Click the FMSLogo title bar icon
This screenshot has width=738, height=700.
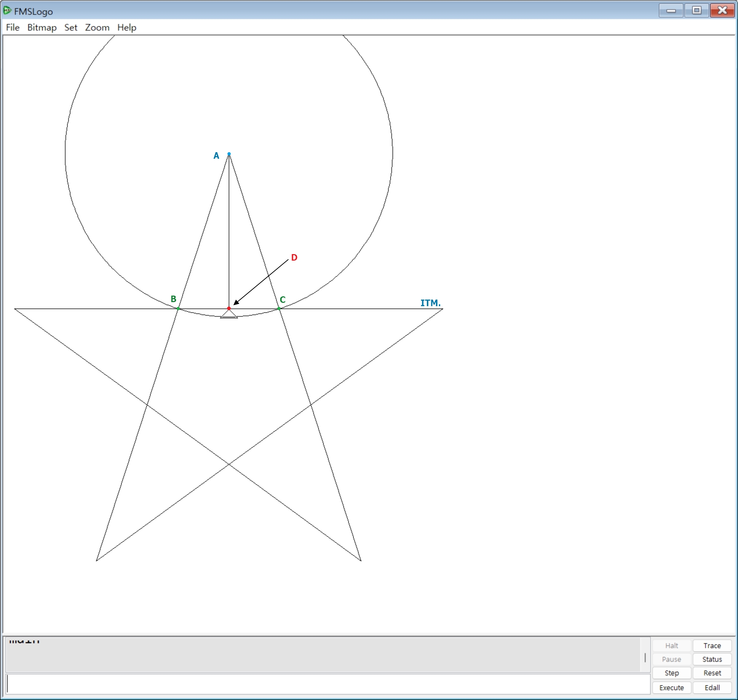7,11
